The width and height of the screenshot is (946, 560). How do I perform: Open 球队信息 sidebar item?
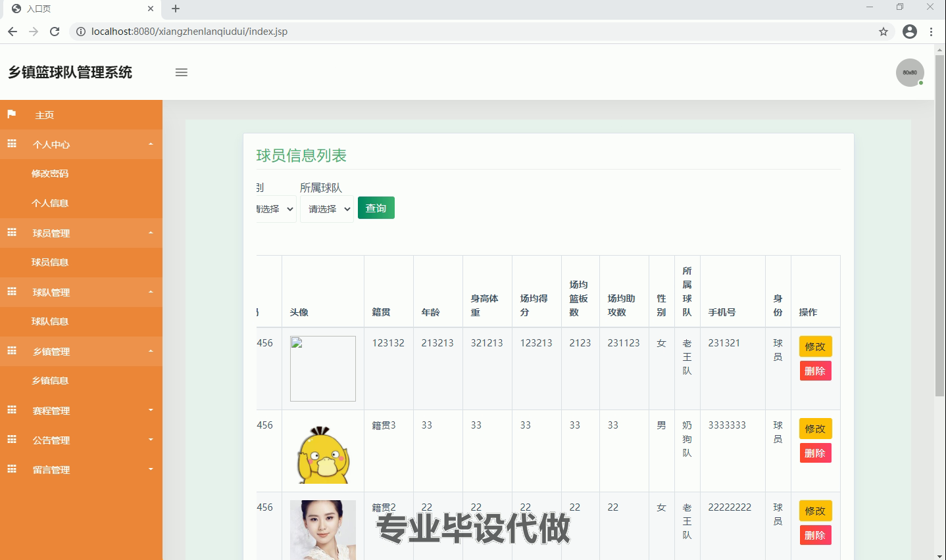tap(81, 321)
